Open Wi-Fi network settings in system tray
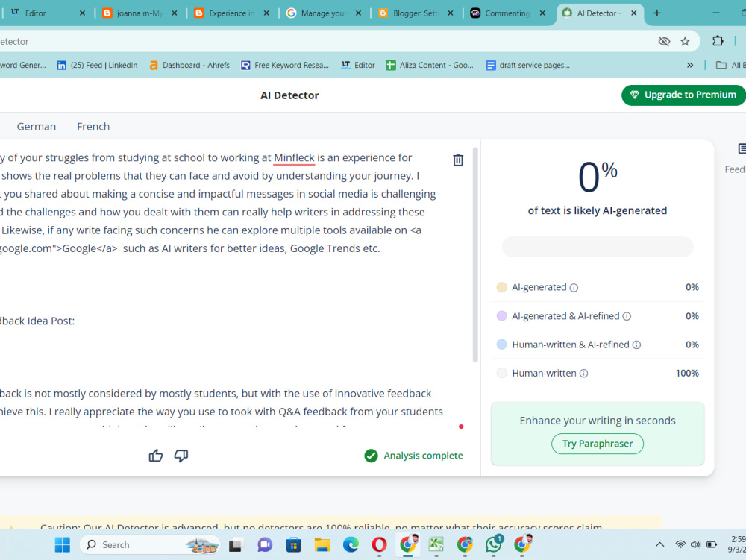This screenshot has width=746, height=560. click(680, 545)
